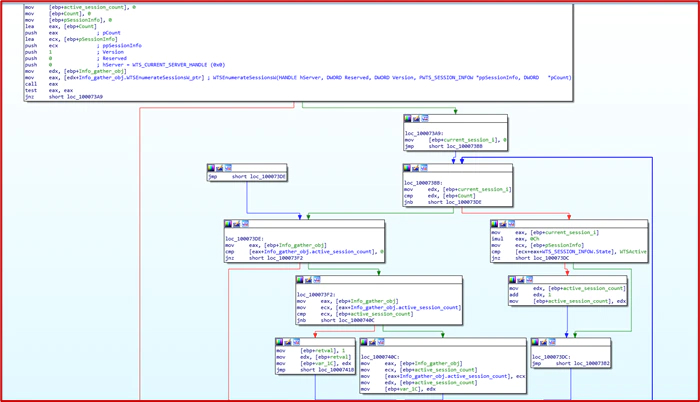Click pencil icon on loc_100073DC node
This screenshot has width=700, height=402.
point(544,342)
